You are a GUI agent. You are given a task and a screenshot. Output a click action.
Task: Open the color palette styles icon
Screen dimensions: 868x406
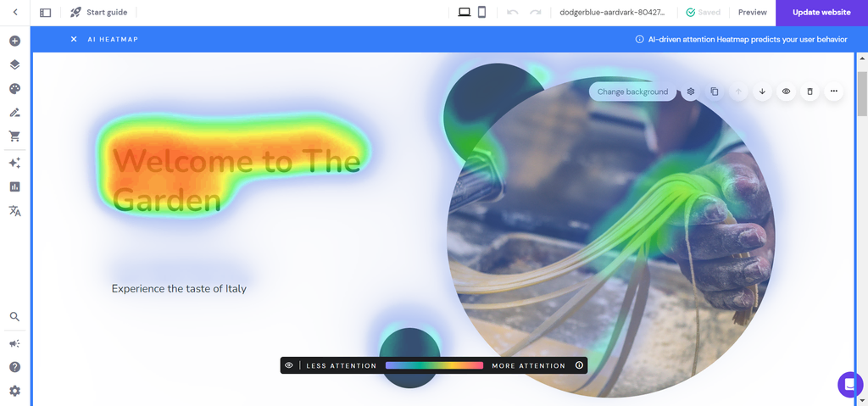pos(15,89)
